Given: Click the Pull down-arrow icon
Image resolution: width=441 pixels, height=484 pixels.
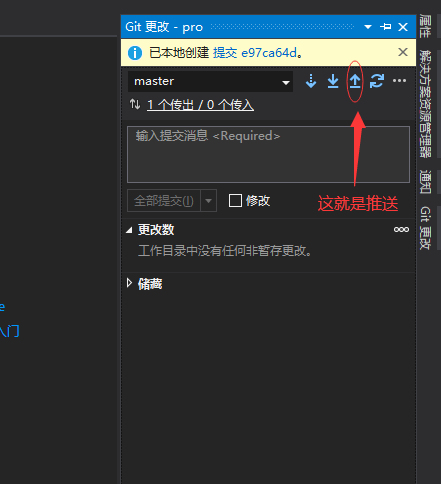Looking at the screenshot, I should (333, 81).
